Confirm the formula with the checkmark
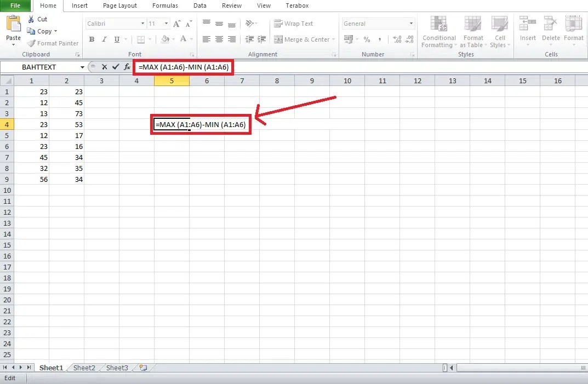 pyautogui.click(x=116, y=67)
